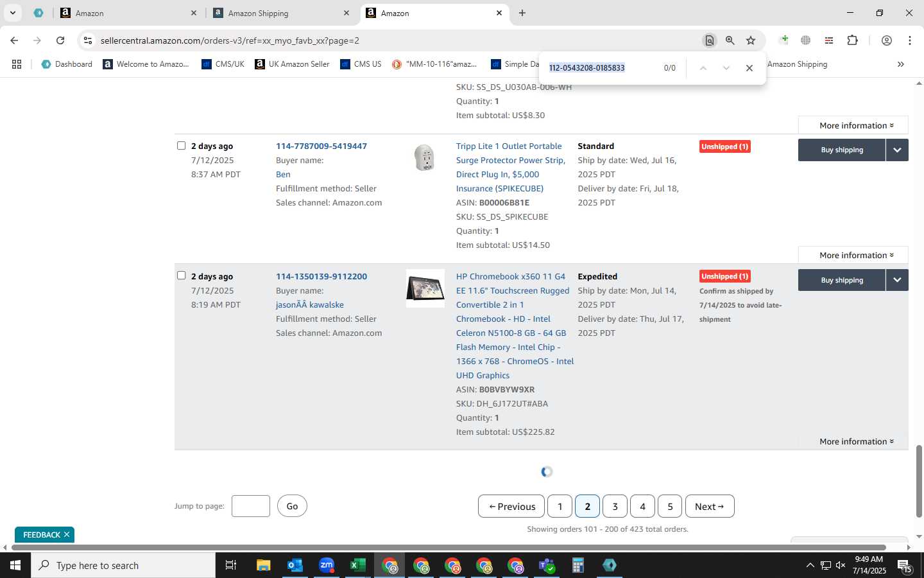924x578 pixels.
Task: Click the horizontal page scrollbar
Action: (449, 547)
